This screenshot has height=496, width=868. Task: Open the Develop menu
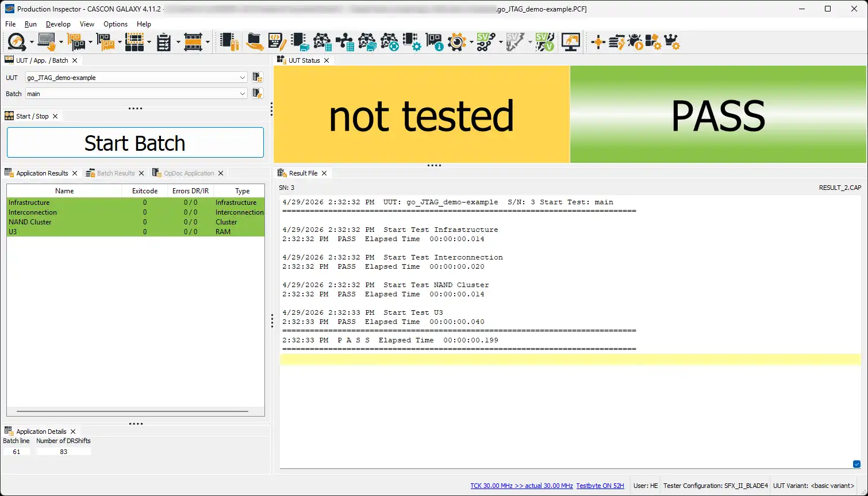(58, 24)
